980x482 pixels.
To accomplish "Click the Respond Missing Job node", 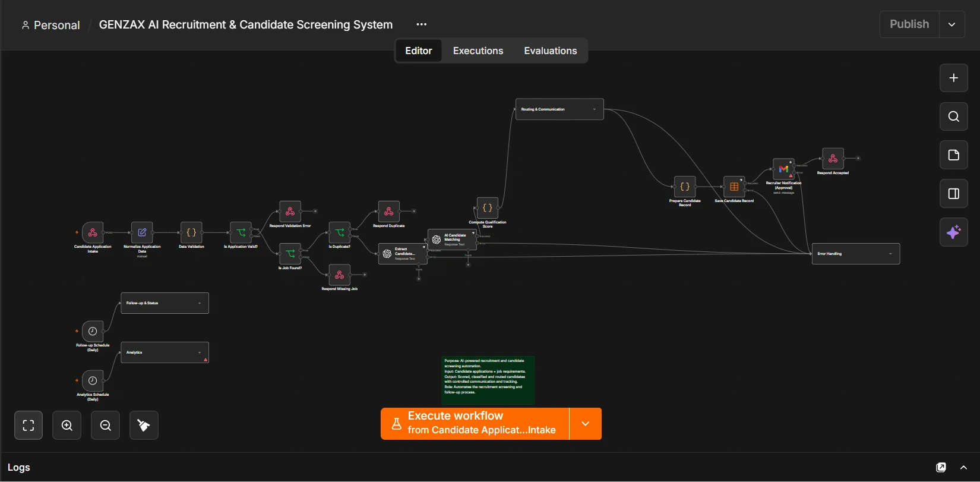I will pyautogui.click(x=339, y=275).
